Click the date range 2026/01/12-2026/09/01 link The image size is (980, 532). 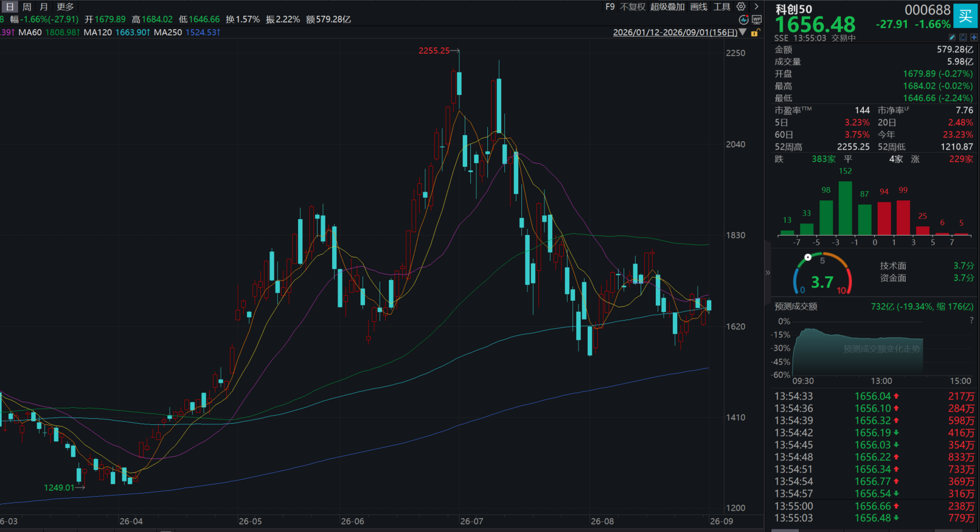tap(675, 32)
